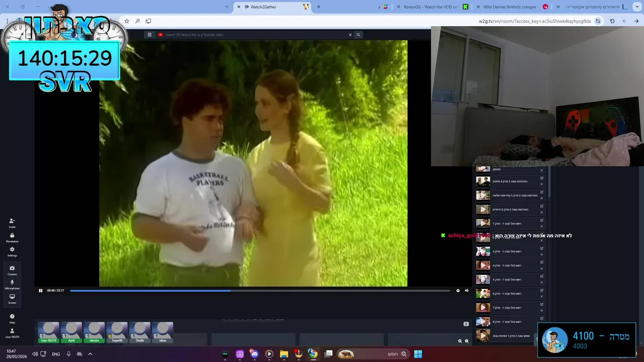Open video player settings gear

coord(458,291)
